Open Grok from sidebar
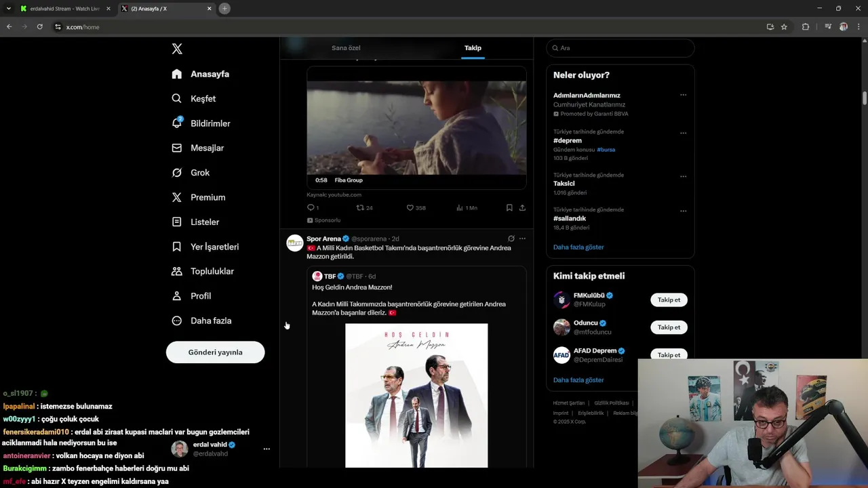This screenshot has height=488, width=868. pyautogui.click(x=191, y=172)
